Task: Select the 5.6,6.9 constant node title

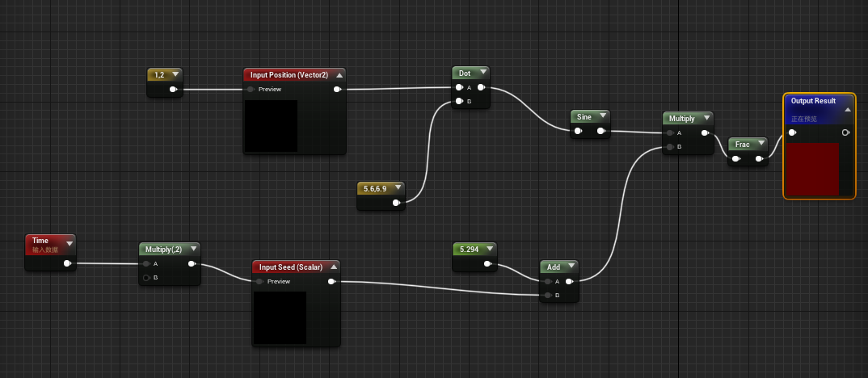Action: pyautogui.click(x=375, y=189)
